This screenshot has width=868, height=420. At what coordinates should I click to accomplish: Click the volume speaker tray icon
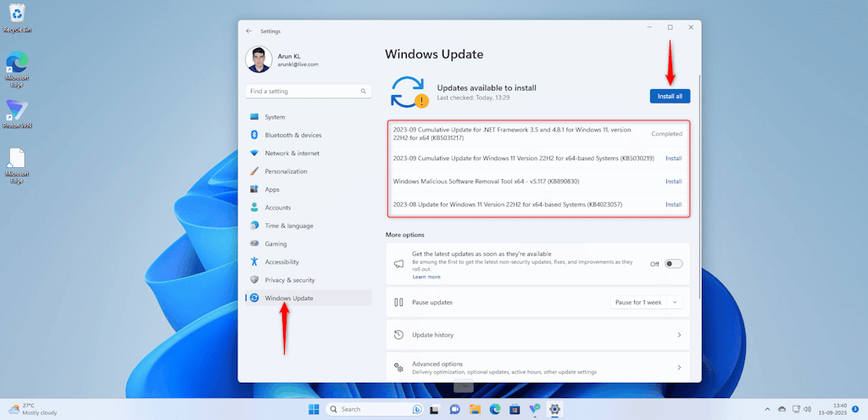coord(808,410)
